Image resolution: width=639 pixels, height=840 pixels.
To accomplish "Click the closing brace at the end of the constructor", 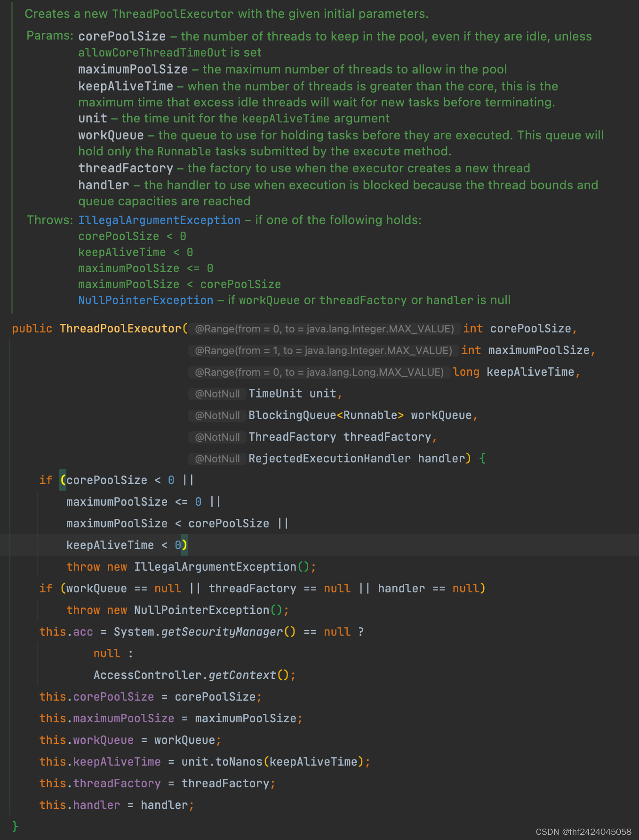I will pos(16,826).
